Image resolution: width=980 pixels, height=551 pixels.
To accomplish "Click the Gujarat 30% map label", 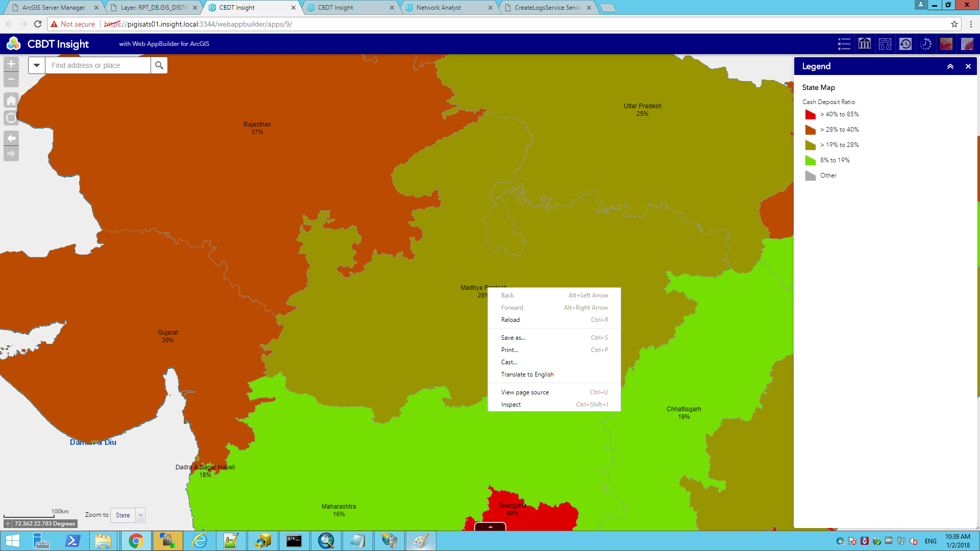I will (168, 336).
